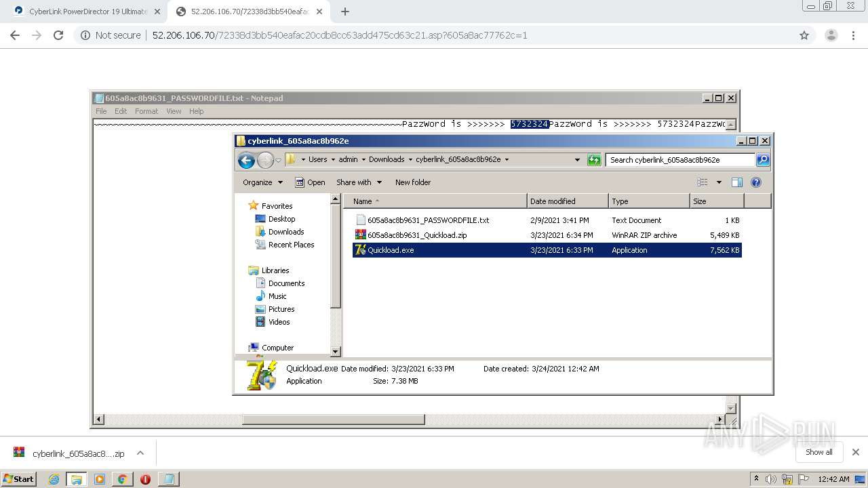
Task: Click the volume speaker icon in the system tray
Action: pos(771,479)
